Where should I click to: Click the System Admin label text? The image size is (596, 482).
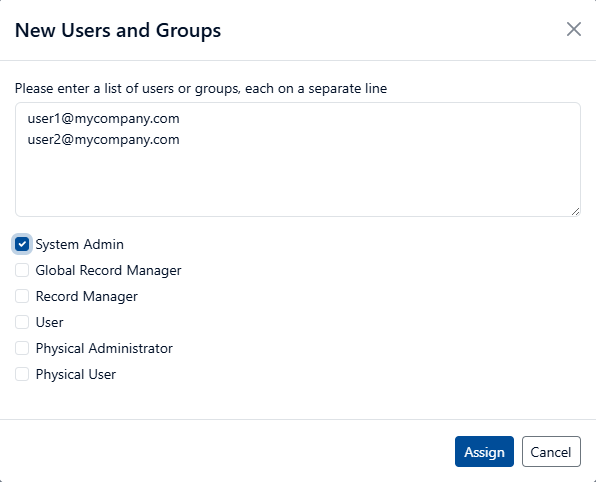tap(79, 244)
